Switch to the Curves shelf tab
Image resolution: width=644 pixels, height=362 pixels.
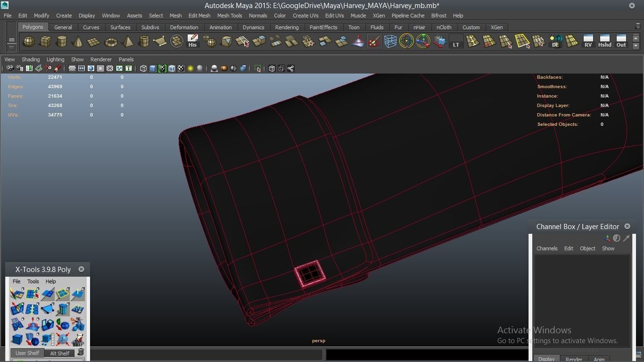click(91, 27)
